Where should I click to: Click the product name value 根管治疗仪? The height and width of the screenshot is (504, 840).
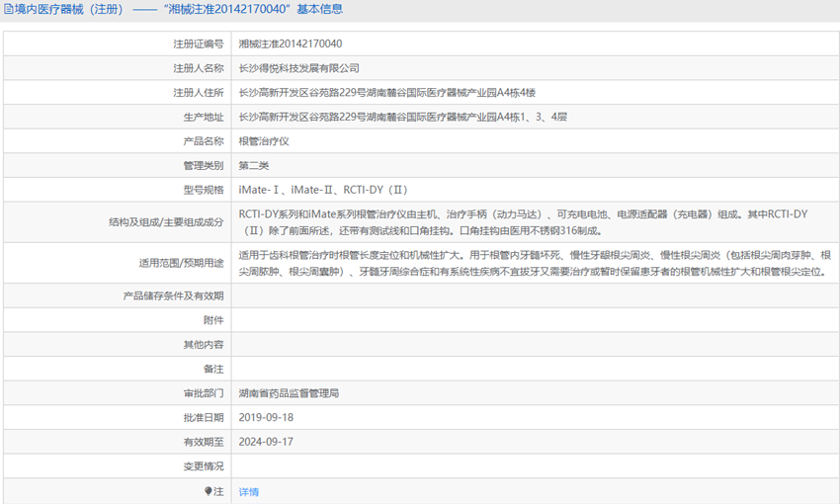[264, 141]
